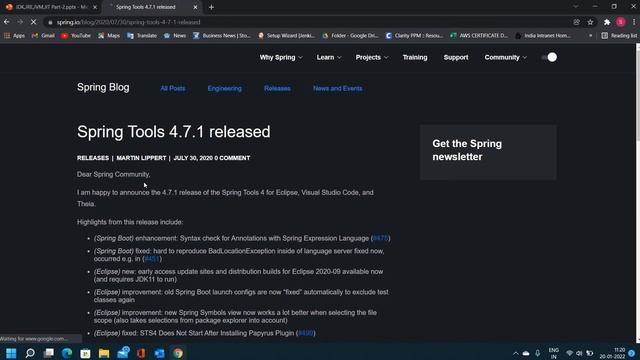This screenshot has width=640, height=360.
Task: Bookmark this page with the star icon
Action: tap(590, 22)
